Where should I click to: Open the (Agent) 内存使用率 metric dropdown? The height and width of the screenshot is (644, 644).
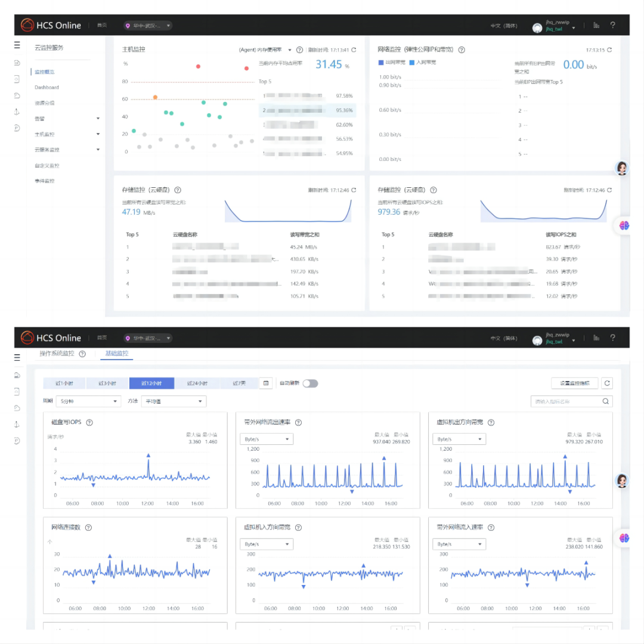click(265, 49)
